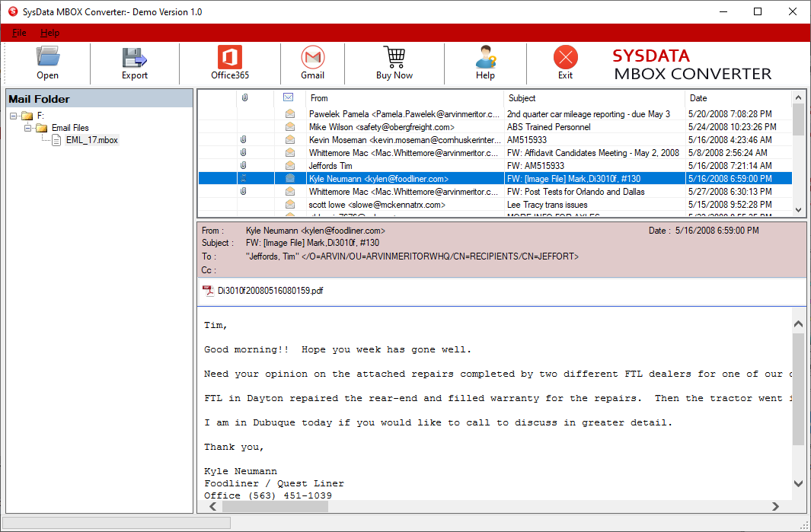Click envelope icon column header
The height and width of the screenshot is (532, 811).
(x=288, y=97)
